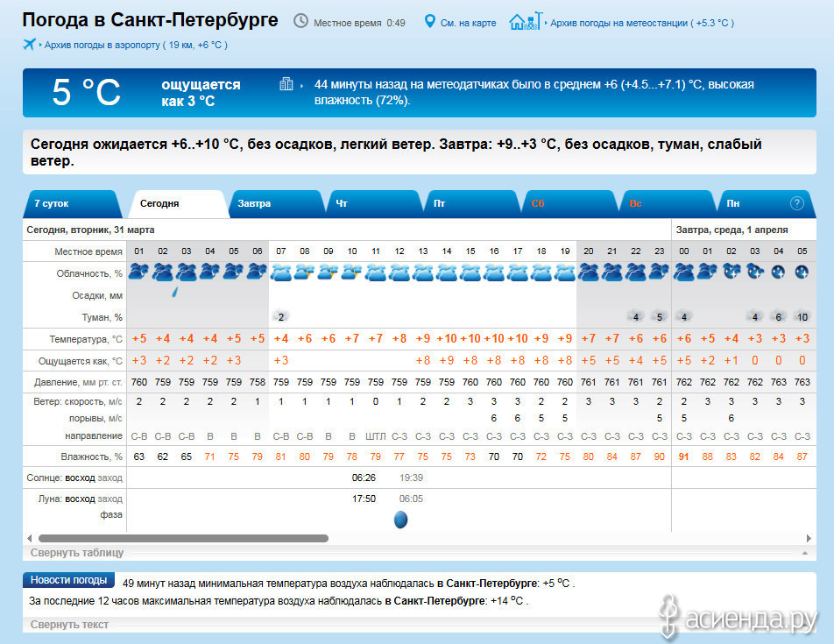Click the clock icon beside local time

(300, 21)
